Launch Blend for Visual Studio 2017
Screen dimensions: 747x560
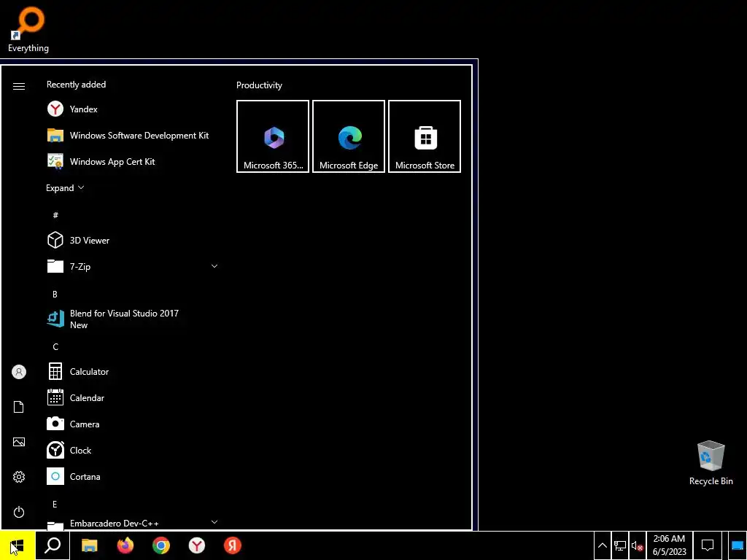tap(132, 319)
